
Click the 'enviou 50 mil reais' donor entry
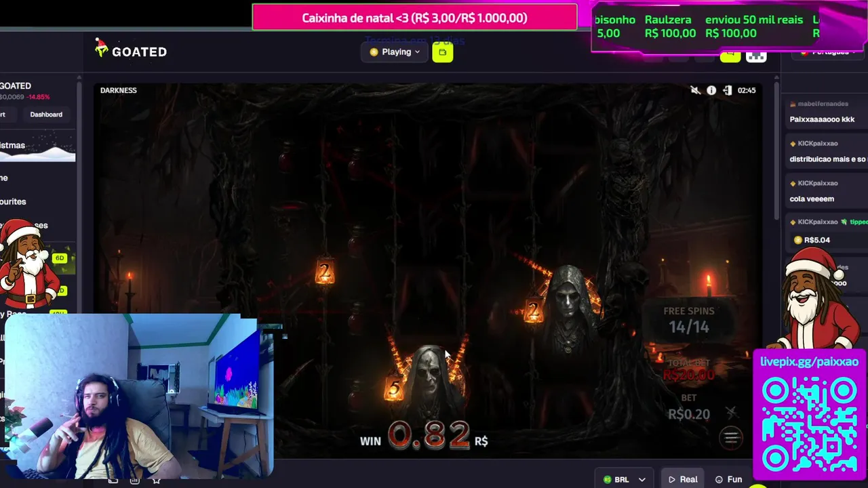point(754,26)
